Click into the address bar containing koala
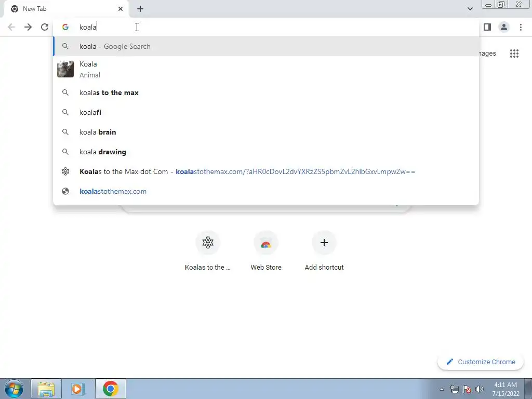 pyautogui.click(x=266, y=27)
